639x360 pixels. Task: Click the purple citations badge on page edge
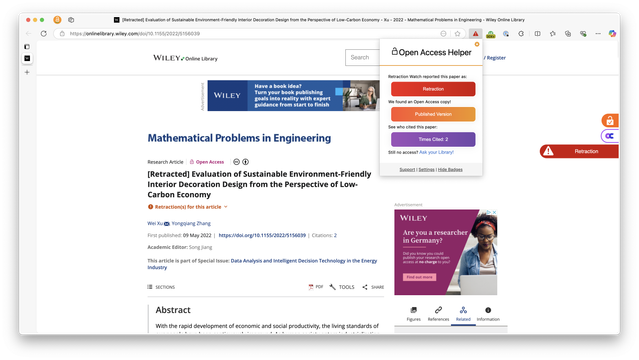click(610, 136)
